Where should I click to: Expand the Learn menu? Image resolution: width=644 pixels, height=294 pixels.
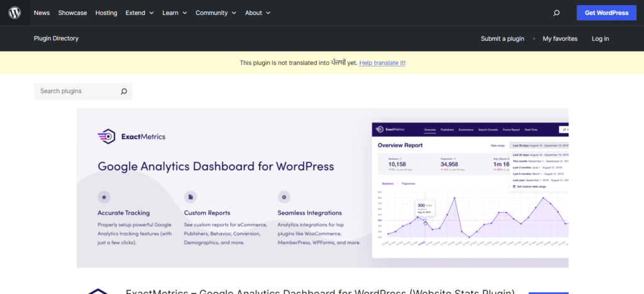[175, 13]
